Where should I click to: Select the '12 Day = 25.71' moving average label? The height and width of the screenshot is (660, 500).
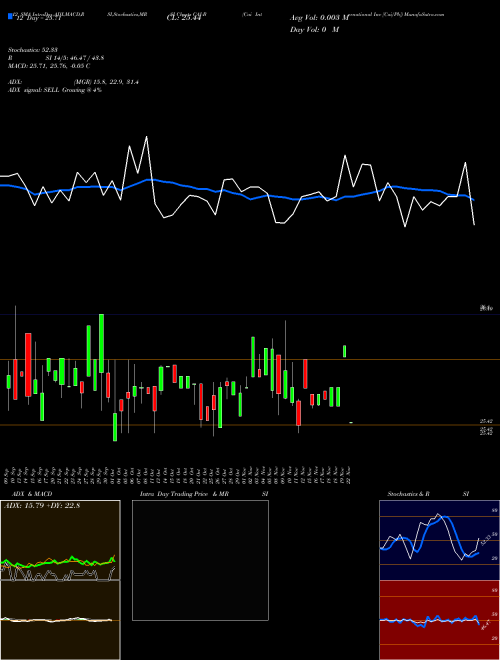40,18
